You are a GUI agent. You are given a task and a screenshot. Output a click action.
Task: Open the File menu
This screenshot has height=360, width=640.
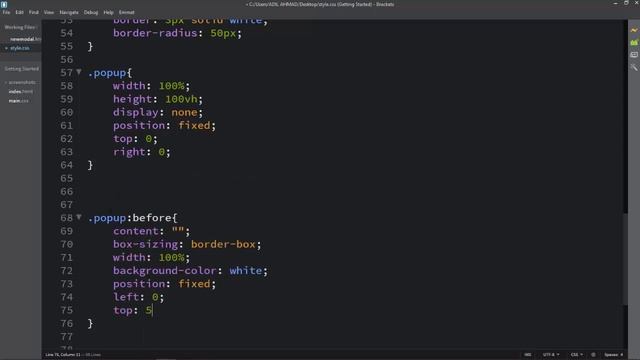6,12
